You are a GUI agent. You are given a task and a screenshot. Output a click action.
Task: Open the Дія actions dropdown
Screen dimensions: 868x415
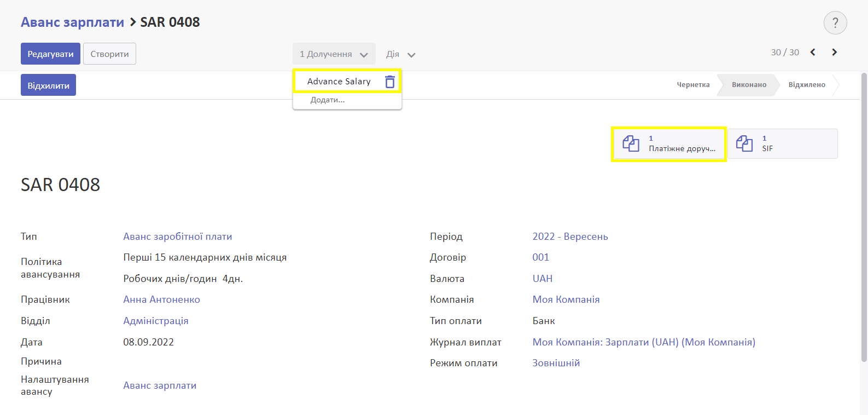point(401,54)
